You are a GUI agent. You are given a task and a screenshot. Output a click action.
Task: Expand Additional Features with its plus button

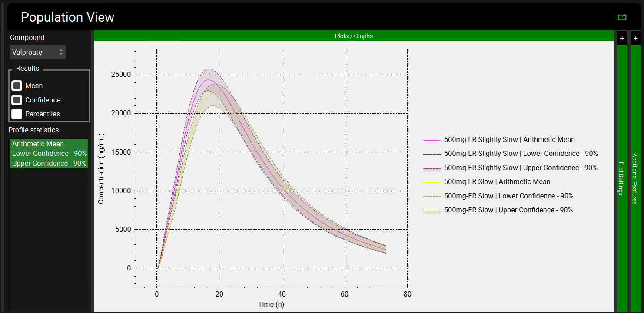point(636,39)
